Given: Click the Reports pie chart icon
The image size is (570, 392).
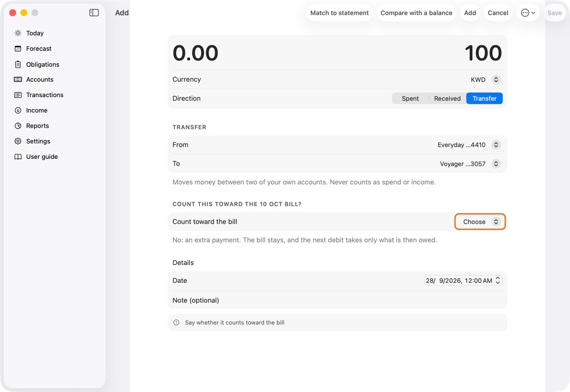Looking at the screenshot, I should click(x=18, y=126).
